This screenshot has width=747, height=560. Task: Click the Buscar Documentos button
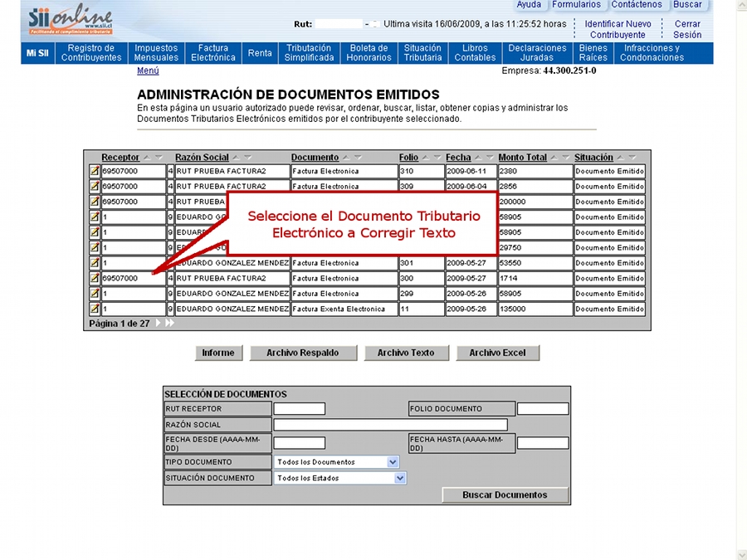coord(505,494)
